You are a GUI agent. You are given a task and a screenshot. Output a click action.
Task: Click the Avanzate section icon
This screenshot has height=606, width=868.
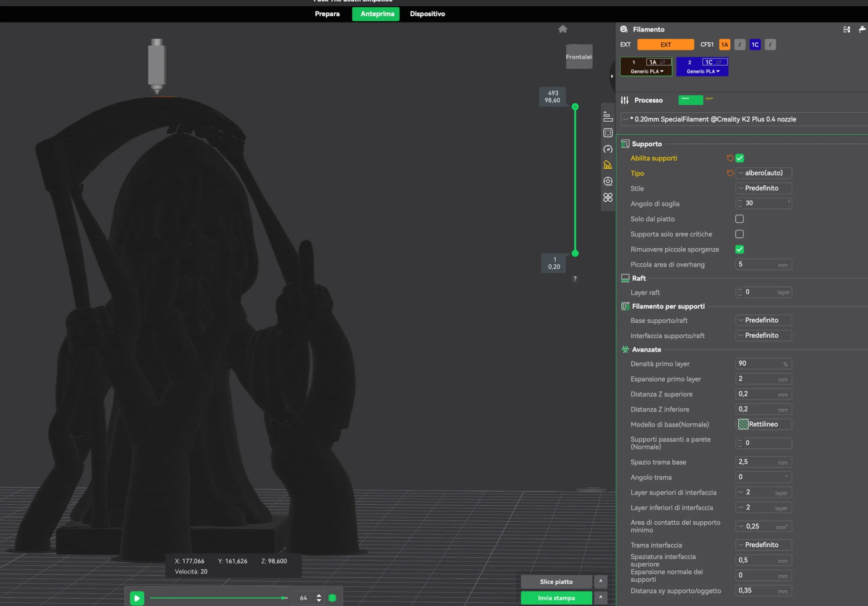pyautogui.click(x=625, y=349)
